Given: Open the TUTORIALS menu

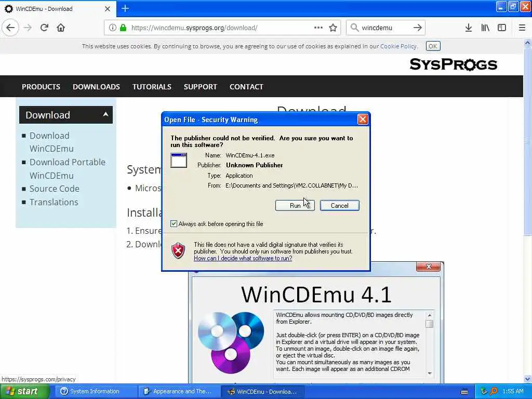Looking at the screenshot, I should coord(152,87).
